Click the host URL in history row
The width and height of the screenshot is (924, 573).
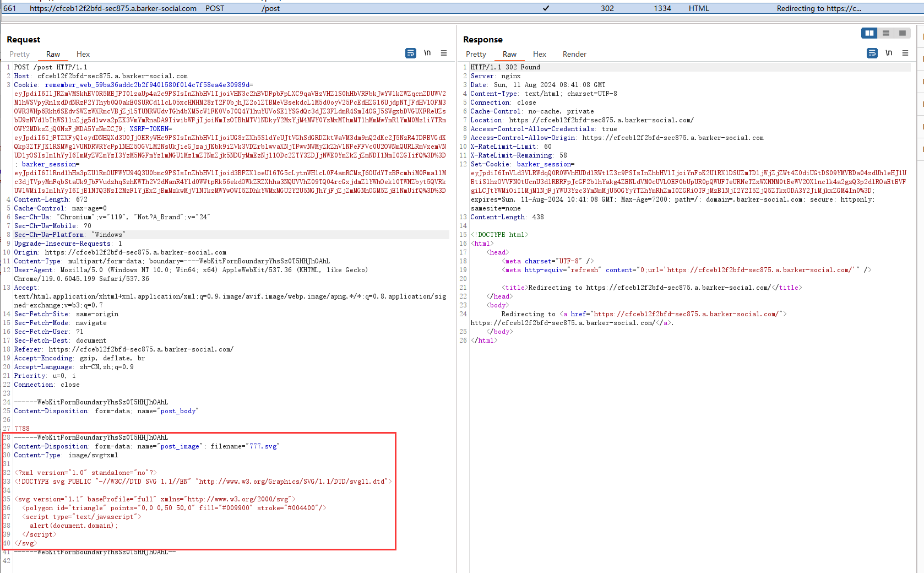pyautogui.click(x=113, y=8)
